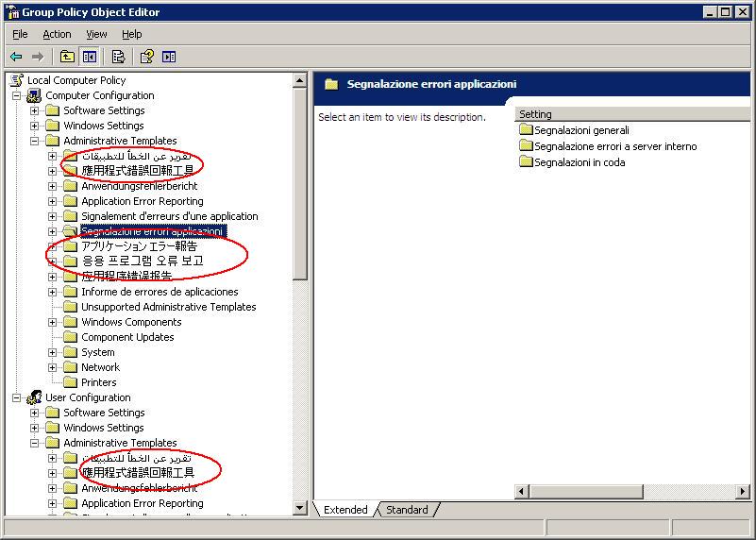The width and height of the screenshot is (756, 540).
Task: Open the File menu
Action: pyautogui.click(x=20, y=34)
